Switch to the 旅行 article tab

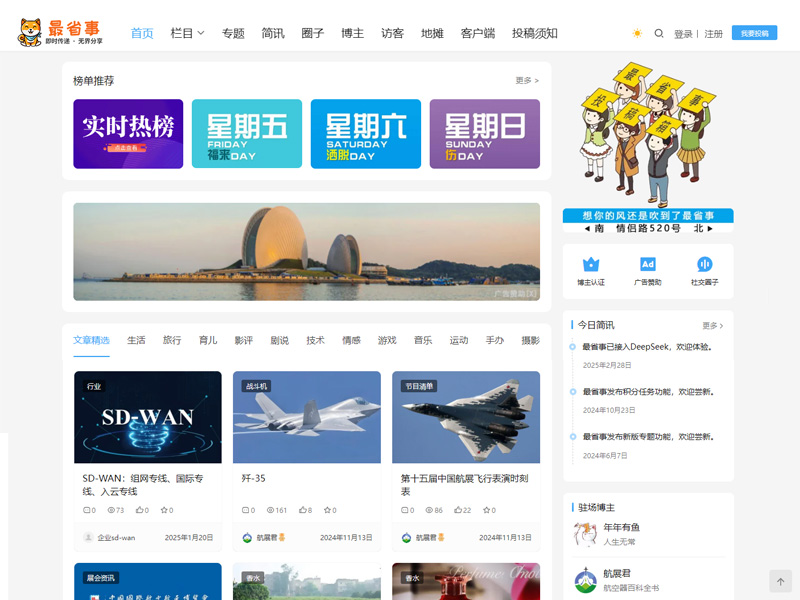tap(172, 341)
